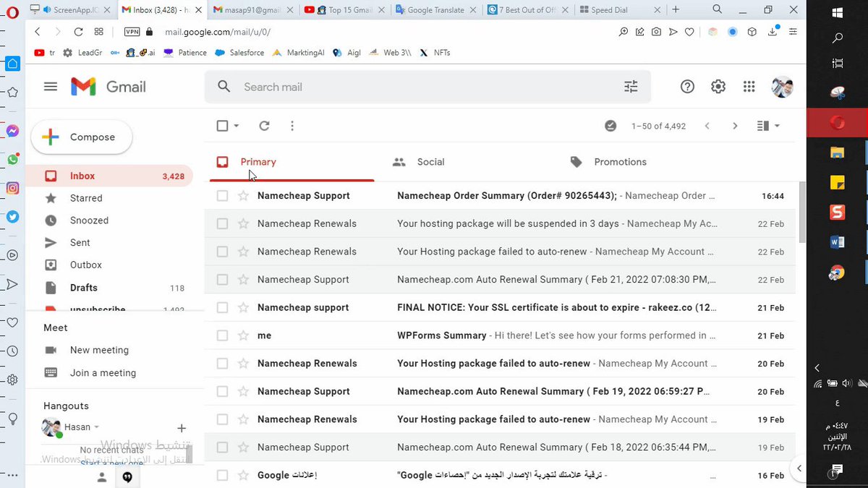The width and height of the screenshot is (868, 488).
Task: Start a new Hangouts conversation plus icon
Action: (x=182, y=428)
